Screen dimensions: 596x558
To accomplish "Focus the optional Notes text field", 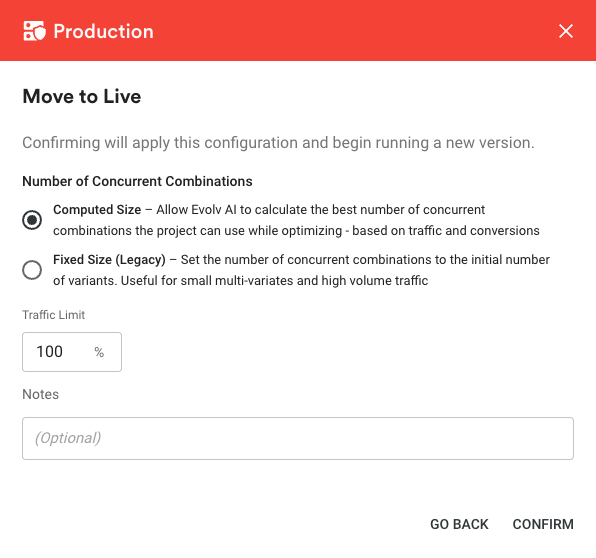I will [298, 438].
